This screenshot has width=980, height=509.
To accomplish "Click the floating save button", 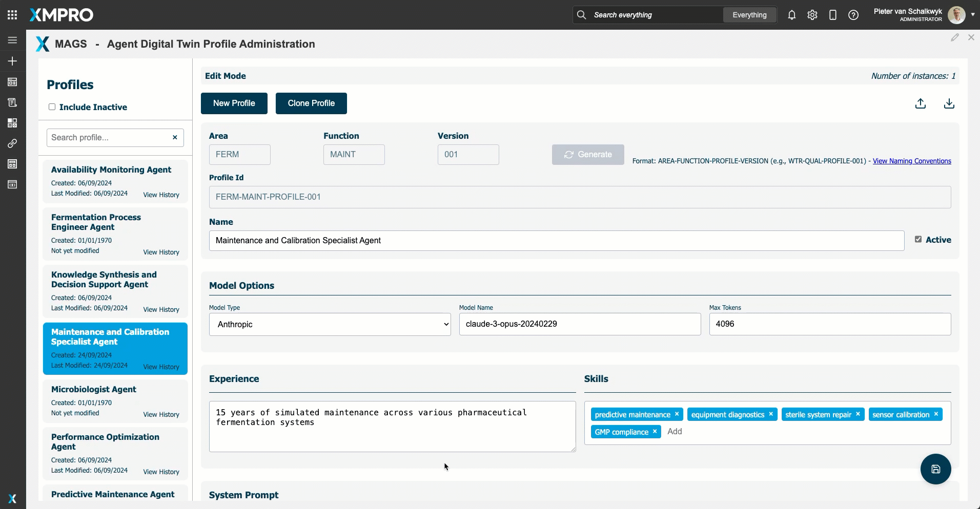I will pos(935,469).
